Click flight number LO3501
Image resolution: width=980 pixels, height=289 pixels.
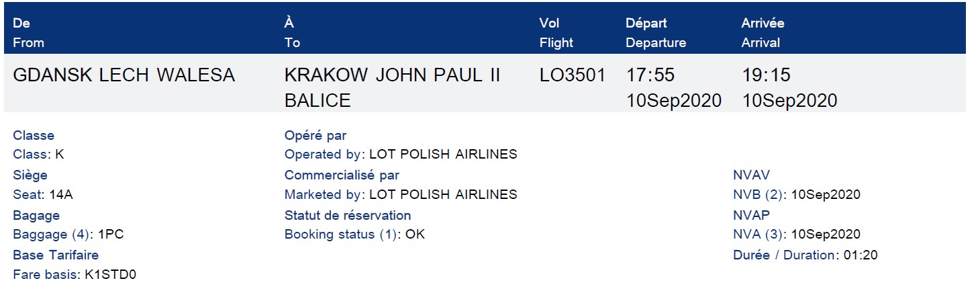pyautogui.click(x=573, y=75)
